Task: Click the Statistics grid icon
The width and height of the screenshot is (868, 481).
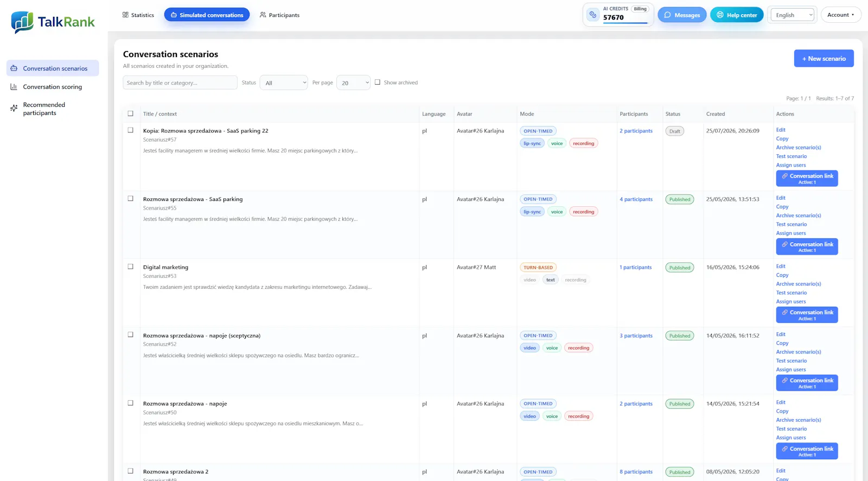Action: pyautogui.click(x=125, y=15)
